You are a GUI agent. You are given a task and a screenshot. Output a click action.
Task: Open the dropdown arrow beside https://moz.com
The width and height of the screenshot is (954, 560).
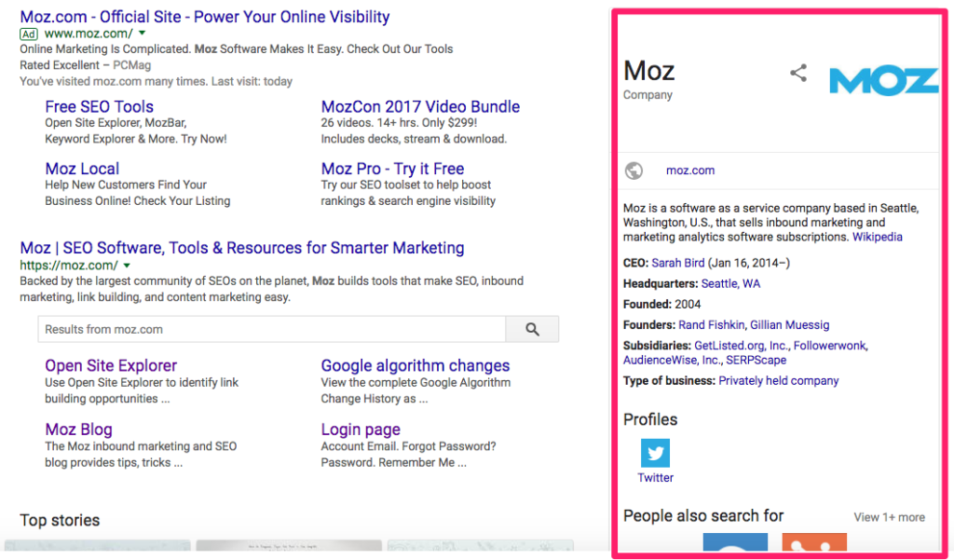click(x=127, y=265)
